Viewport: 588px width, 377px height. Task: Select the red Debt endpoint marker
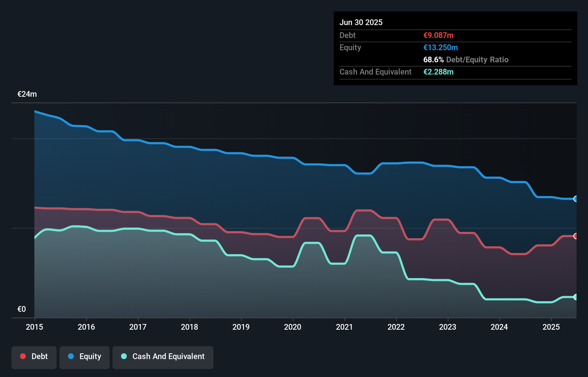576,236
